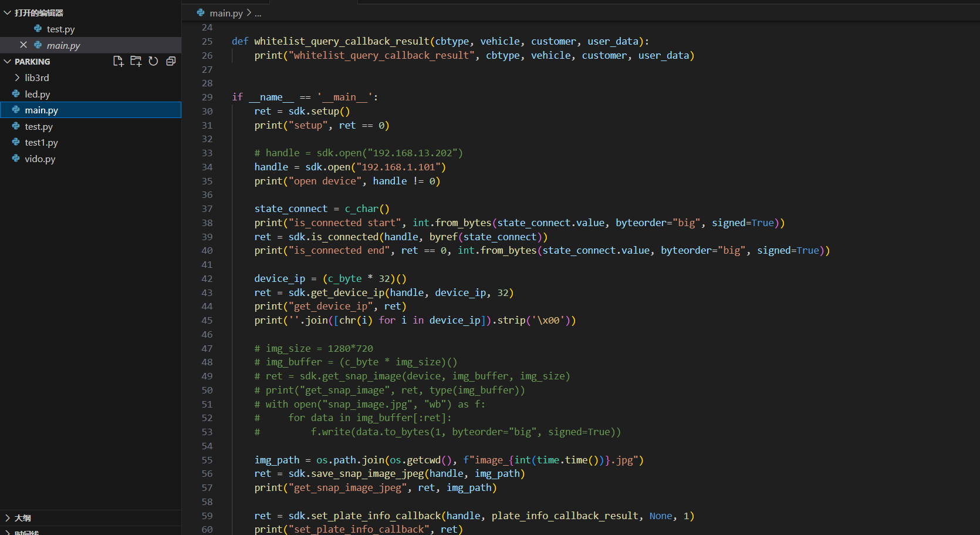Refresh the explorer with the refresh icon
This screenshot has height=535, width=980.
point(153,61)
